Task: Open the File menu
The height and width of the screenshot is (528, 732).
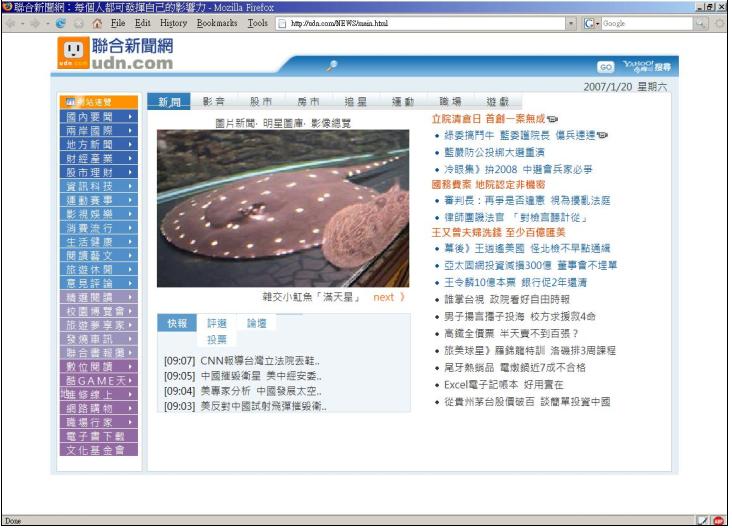Action: click(118, 23)
